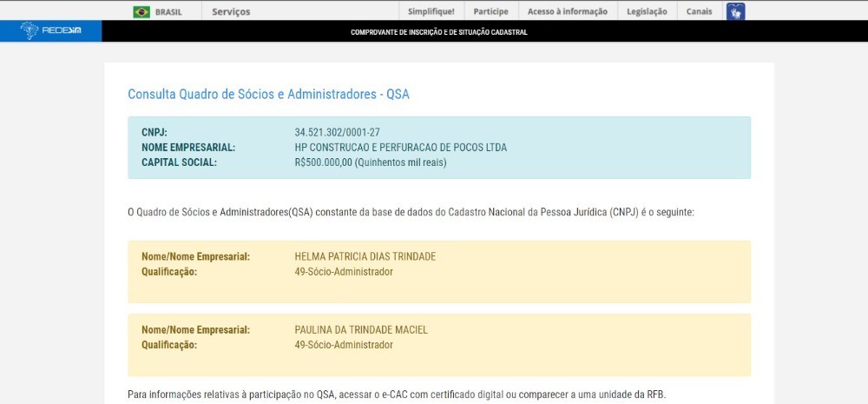Click Helma's 49-Sócio-Administrador qualification
This screenshot has height=404, width=868.
tap(344, 272)
